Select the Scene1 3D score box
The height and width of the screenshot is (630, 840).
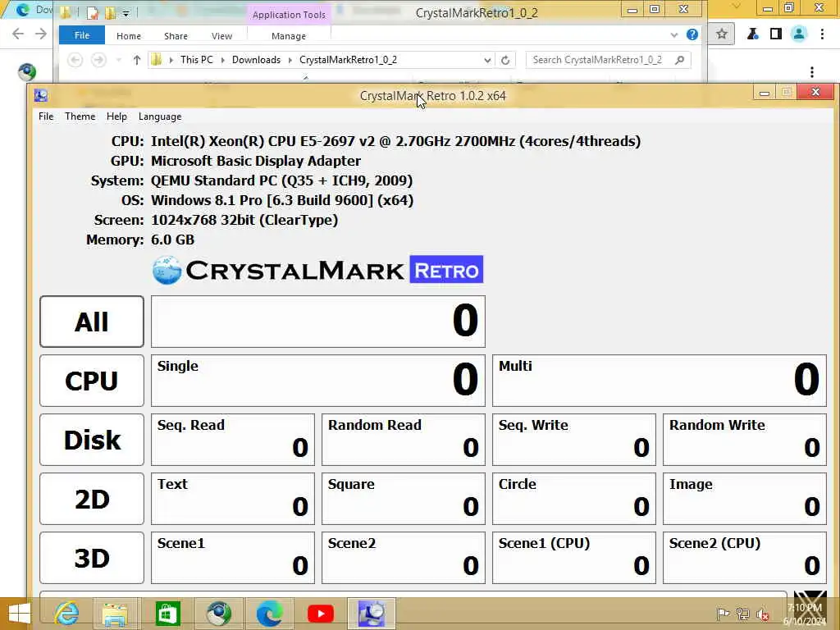click(x=232, y=558)
